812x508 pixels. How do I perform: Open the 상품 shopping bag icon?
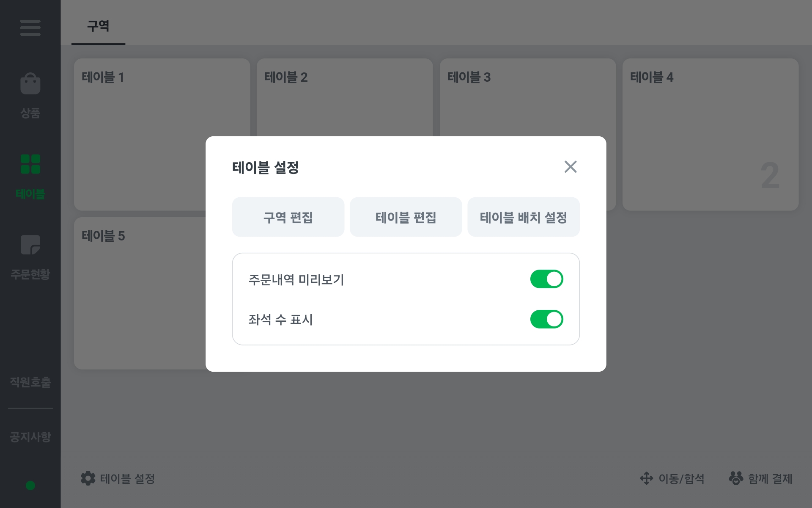click(30, 83)
